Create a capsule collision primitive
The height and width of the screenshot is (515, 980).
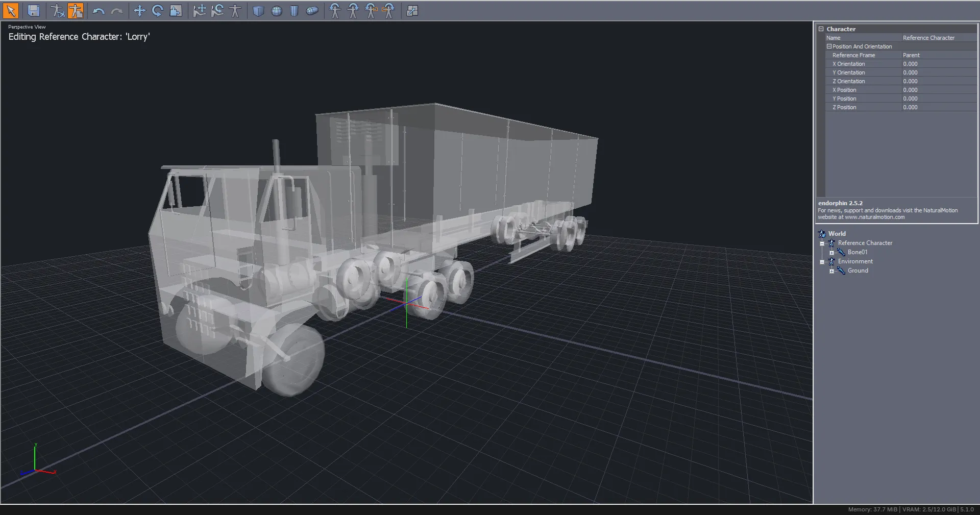312,11
